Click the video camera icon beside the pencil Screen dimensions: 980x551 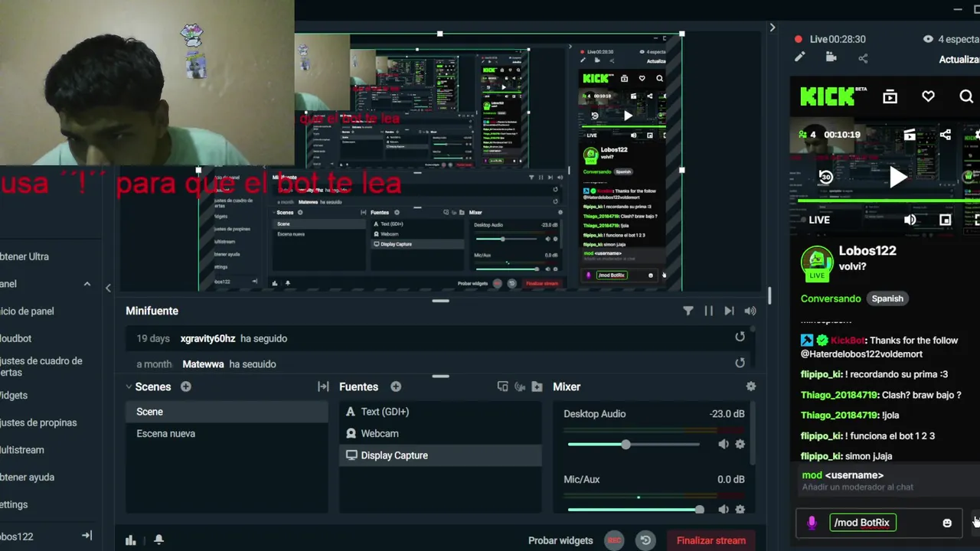point(831,57)
